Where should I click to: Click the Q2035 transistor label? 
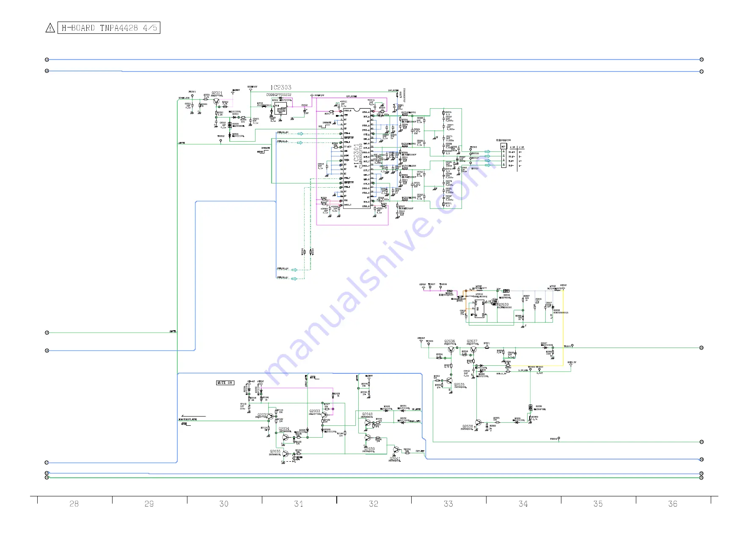pyautogui.click(x=275, y=452)
